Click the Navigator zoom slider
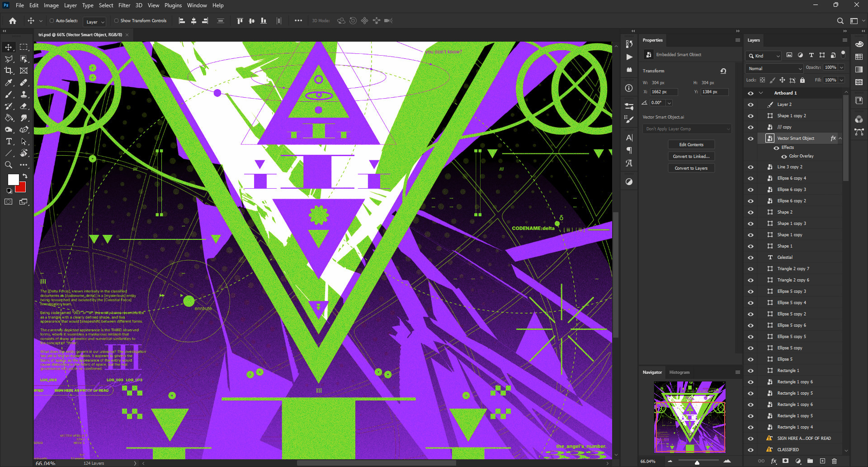This screenshot has width=868, height=467. tap(697, 462)
